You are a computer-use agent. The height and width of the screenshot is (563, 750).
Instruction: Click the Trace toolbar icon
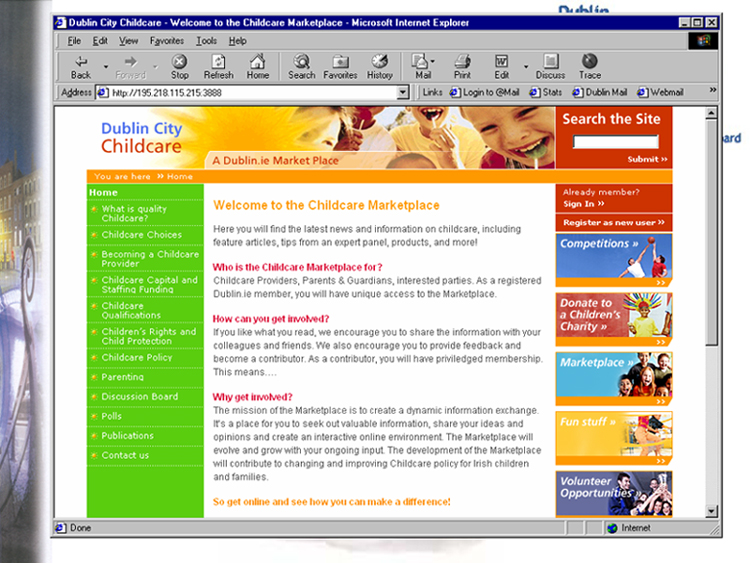pyautogui.click(x=590, y=62)
